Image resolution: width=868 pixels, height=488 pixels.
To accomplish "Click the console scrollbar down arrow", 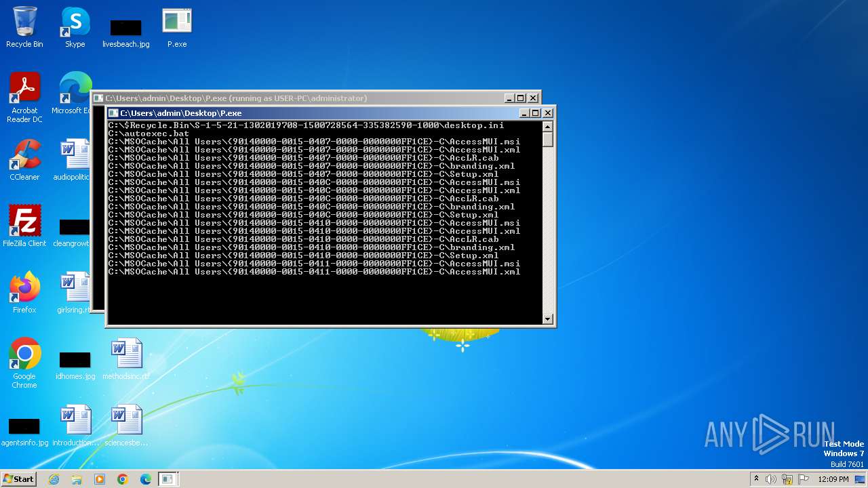I will [548, 319].
